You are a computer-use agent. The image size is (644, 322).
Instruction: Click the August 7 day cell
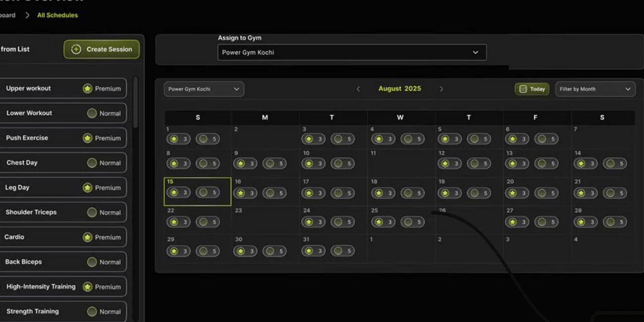pyautogui.click(x=603, y=137)
